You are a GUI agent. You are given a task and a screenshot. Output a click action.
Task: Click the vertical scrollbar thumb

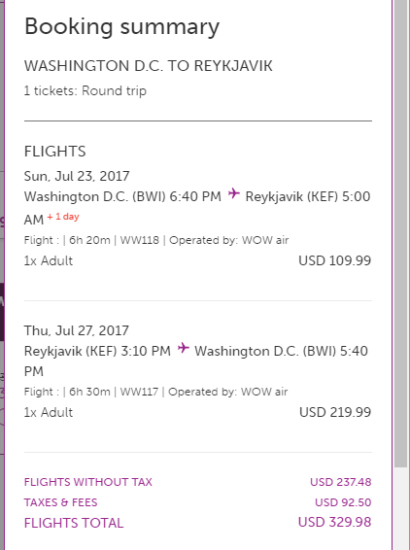[x=401, y=233]
